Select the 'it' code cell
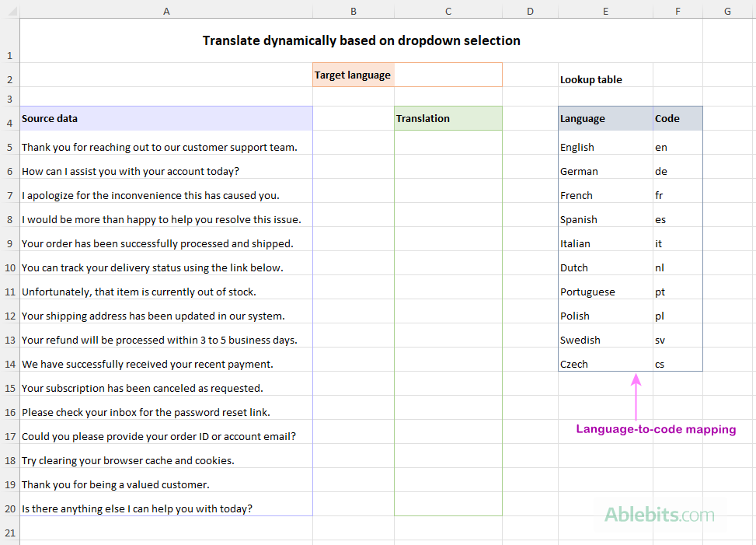The height and width of the screenshot is (545, 756). tap(678, 239)
